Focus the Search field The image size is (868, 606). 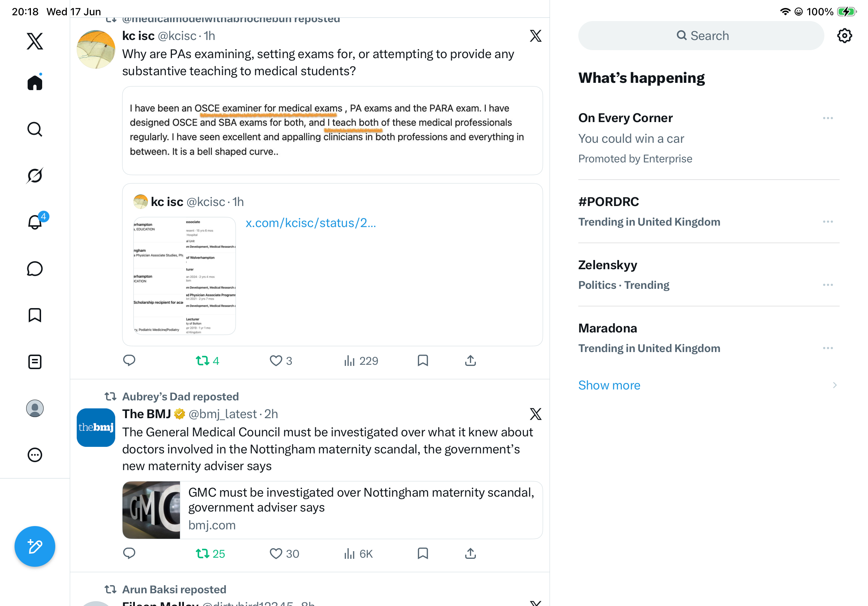(701, 36)
